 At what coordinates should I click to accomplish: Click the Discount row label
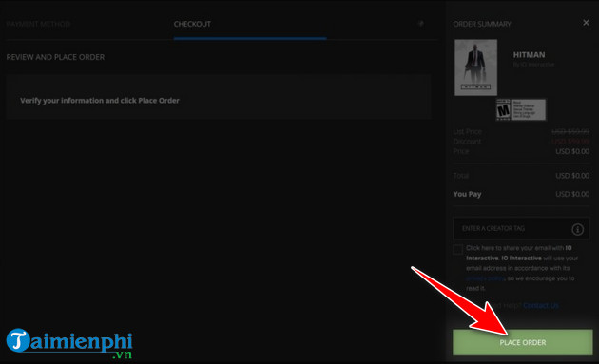click(x=467, y=142)
